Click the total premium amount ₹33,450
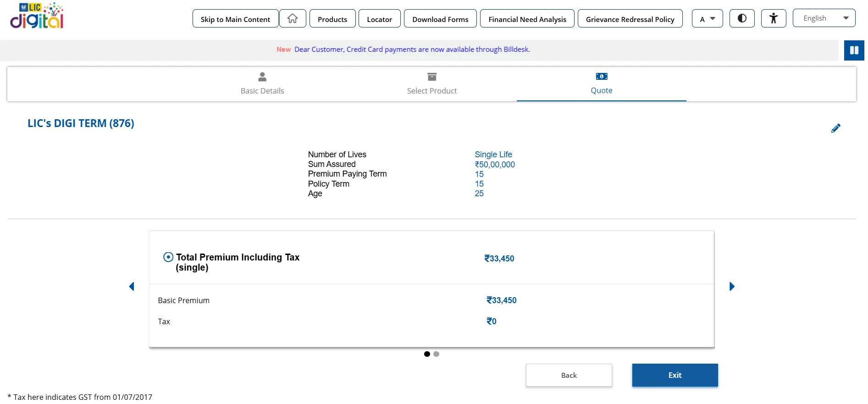 pyautogui.click(x=499, y=259)
